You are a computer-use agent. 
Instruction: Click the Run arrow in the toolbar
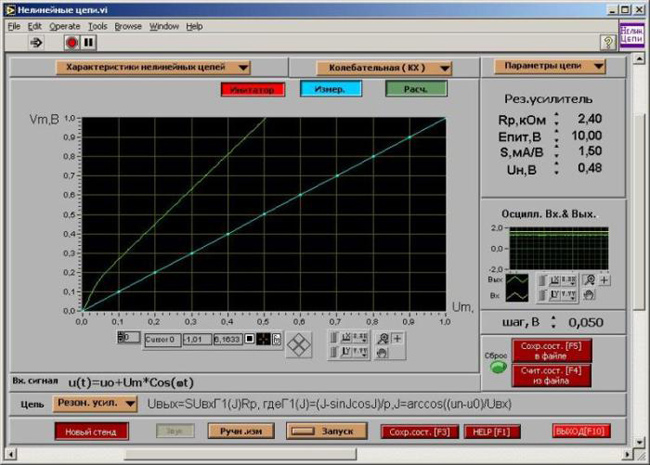tap(36, 42)
